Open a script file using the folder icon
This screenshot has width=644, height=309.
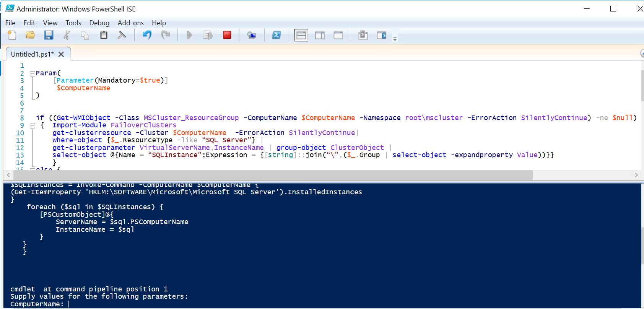tap(30, 35)
